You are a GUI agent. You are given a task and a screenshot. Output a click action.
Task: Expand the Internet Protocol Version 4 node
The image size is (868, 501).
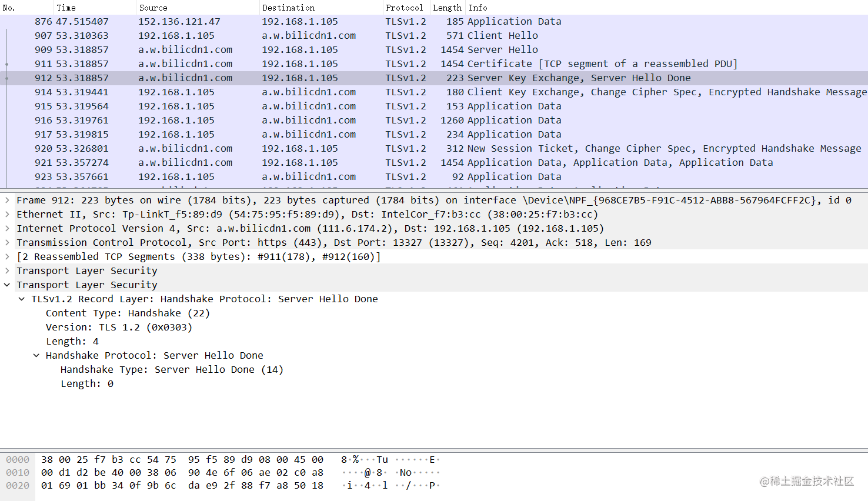7,229
